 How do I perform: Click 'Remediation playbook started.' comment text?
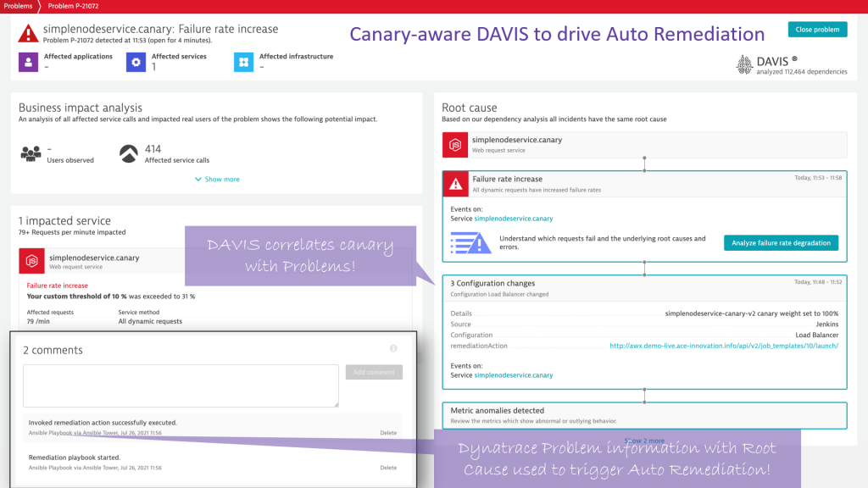click(x=75, y=457)
